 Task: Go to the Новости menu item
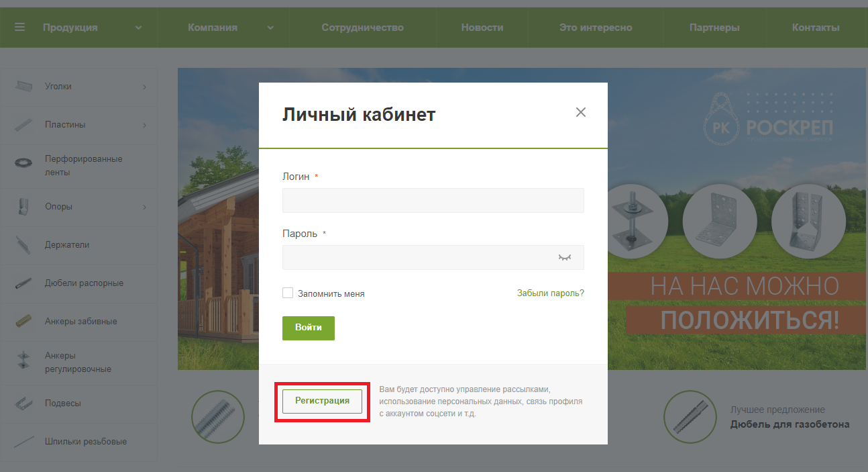[x=482, y=27]
